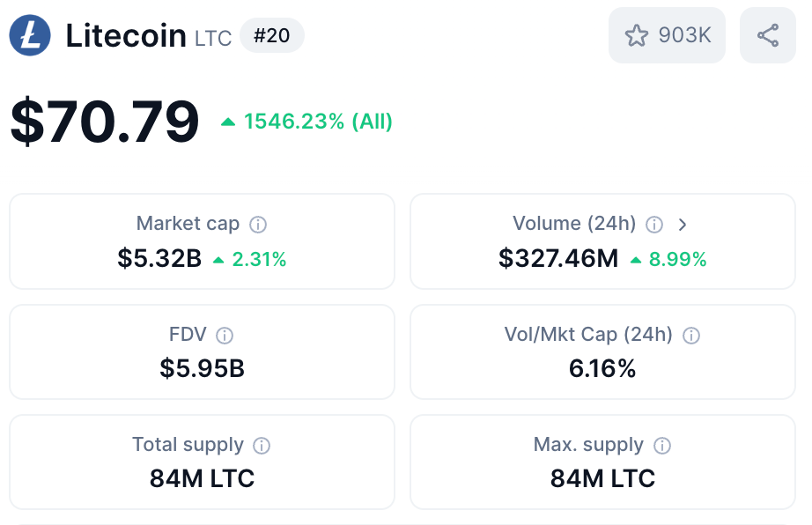Expand Volume (24h) details chevron
812x525 pixels.
coord(683,225)
